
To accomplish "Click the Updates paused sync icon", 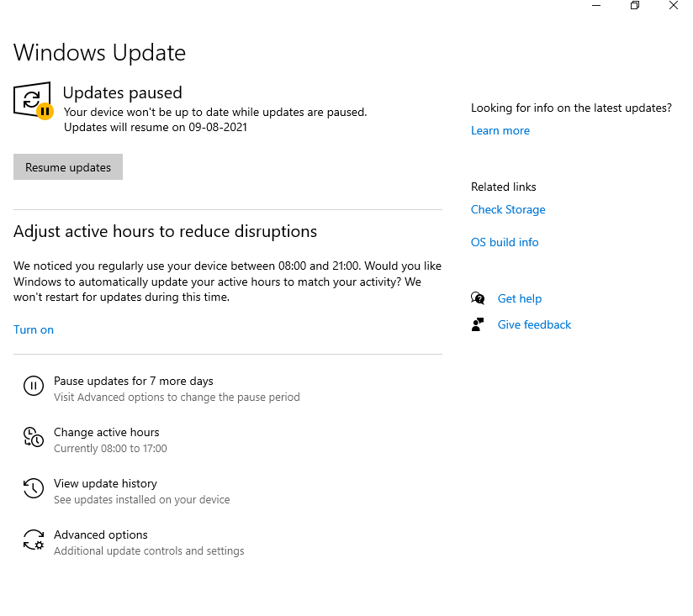I will [31, 99].
